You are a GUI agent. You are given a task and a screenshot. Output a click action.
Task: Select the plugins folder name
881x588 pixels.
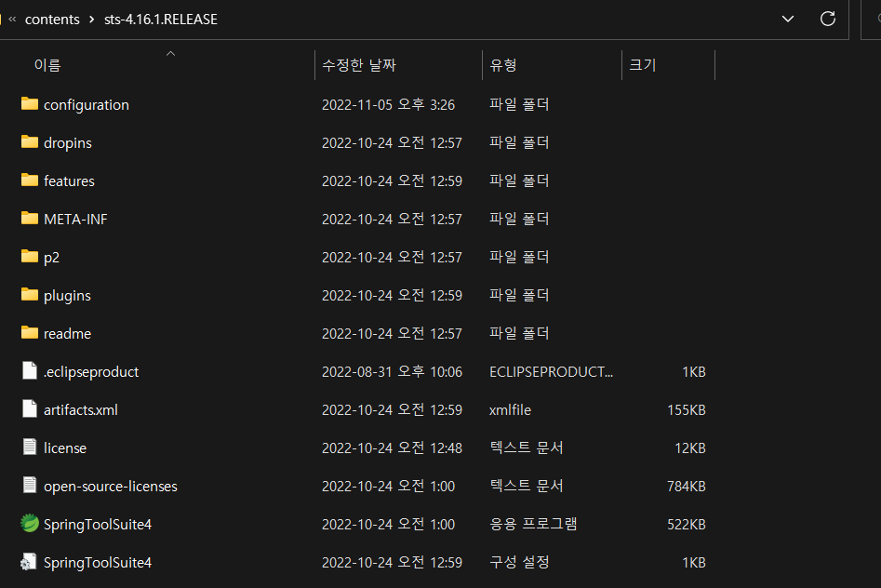[x=67, y=296]
